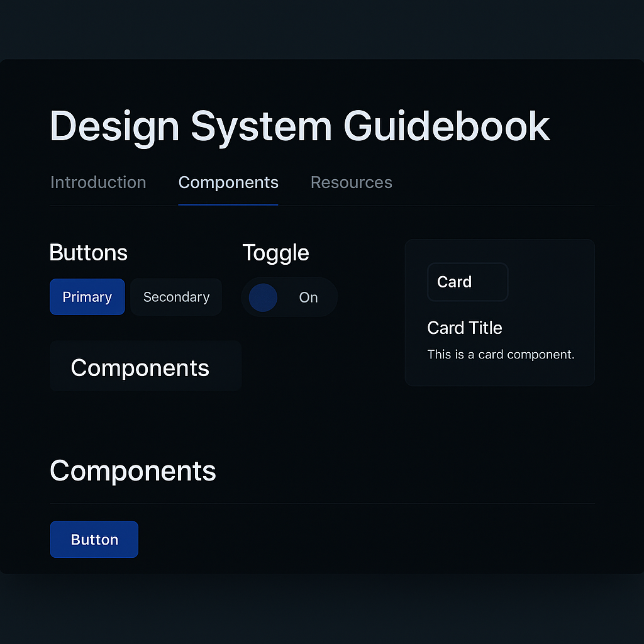
Task: Select the Resources tab
Action: (351, 182)
